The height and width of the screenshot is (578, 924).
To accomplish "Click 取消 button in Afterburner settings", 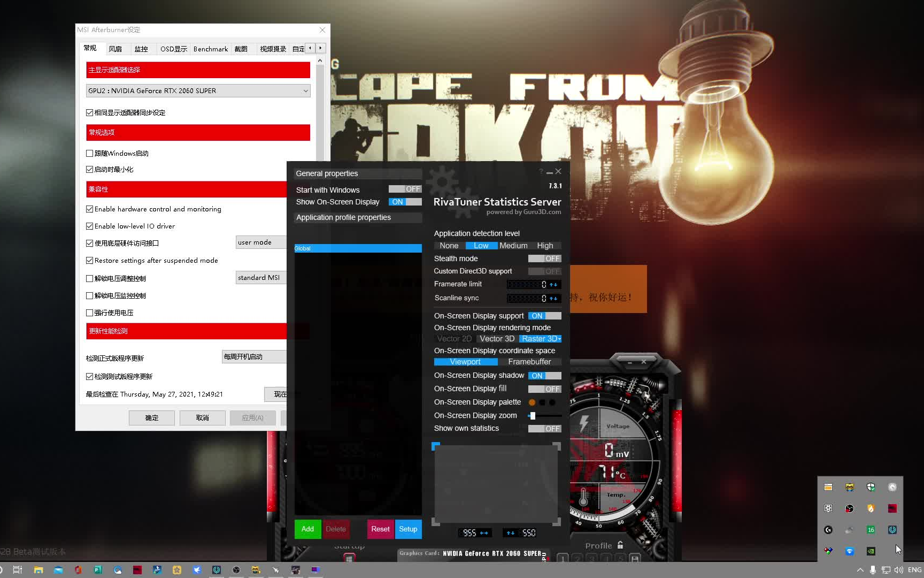I will [x=202, y=417].
